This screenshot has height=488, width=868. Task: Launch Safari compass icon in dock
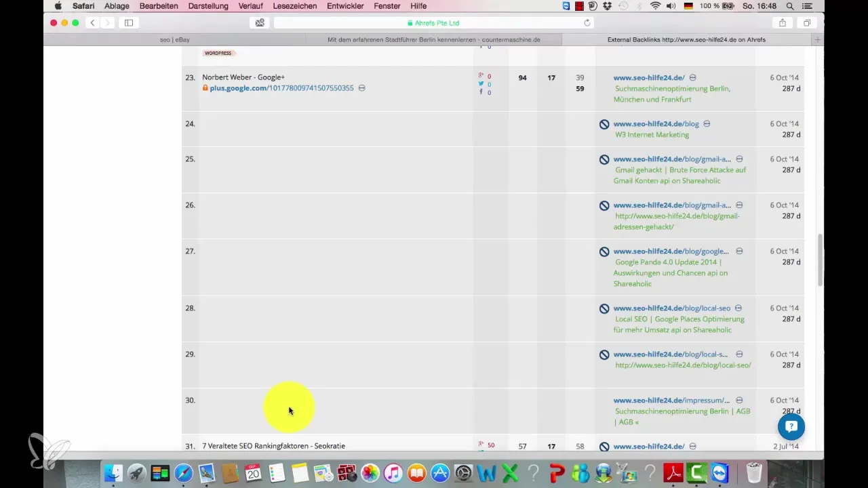point(183,472)
